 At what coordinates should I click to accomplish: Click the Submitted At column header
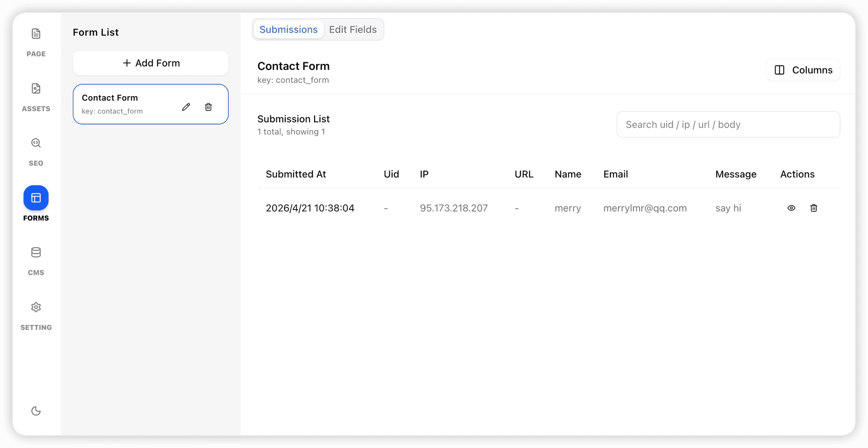point(296,174)
